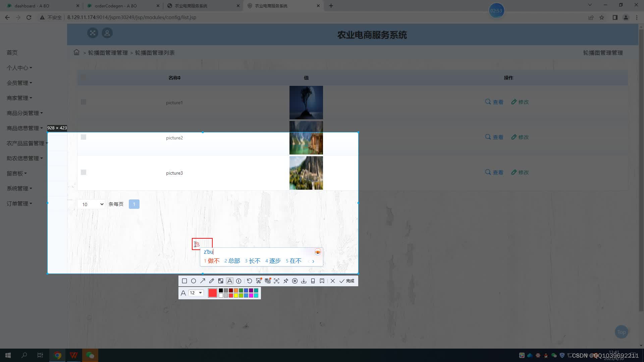Pick IME candidate 1 做不
This screenshot has height=362, width=644.
tap(212, 261)
